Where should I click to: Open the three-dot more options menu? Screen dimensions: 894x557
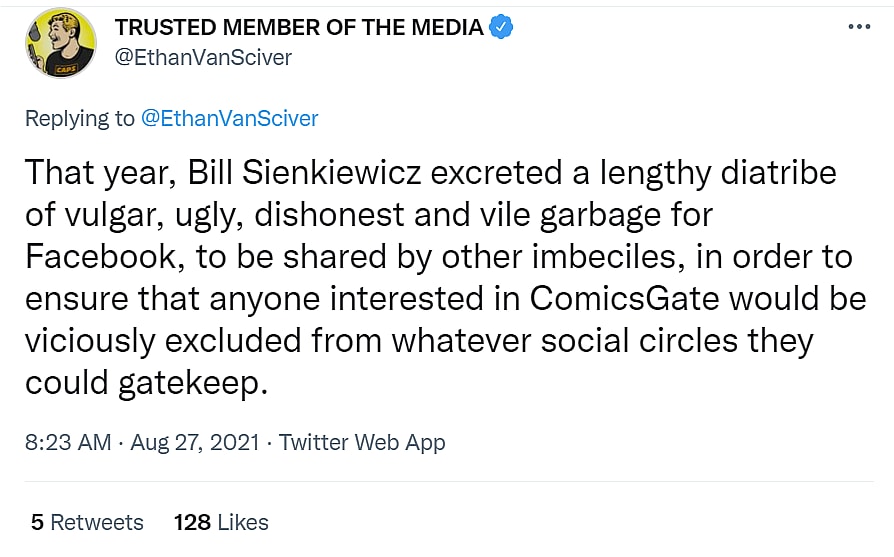(x=859, y=27)
